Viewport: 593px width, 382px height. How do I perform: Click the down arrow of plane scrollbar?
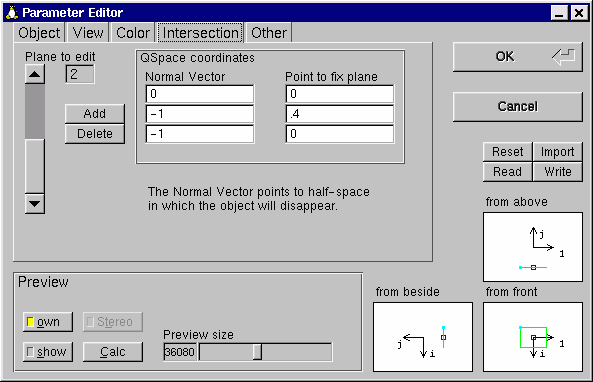pos(34,204)
